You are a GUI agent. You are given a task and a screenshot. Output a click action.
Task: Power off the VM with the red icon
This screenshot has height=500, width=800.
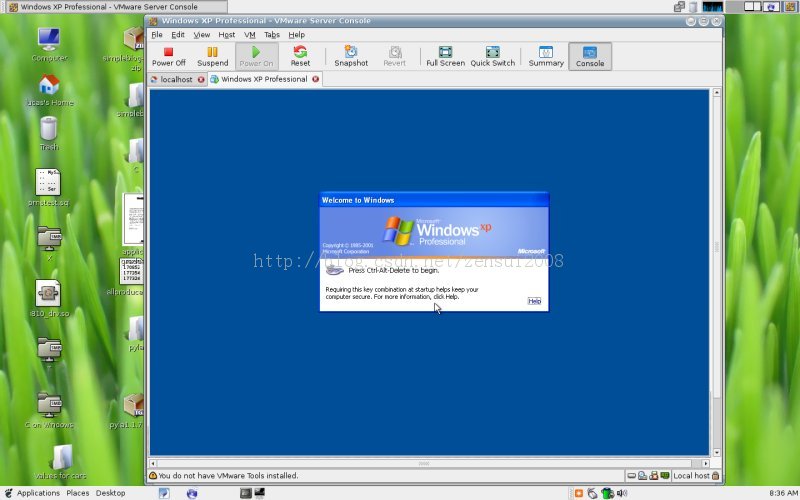point(168,56)
